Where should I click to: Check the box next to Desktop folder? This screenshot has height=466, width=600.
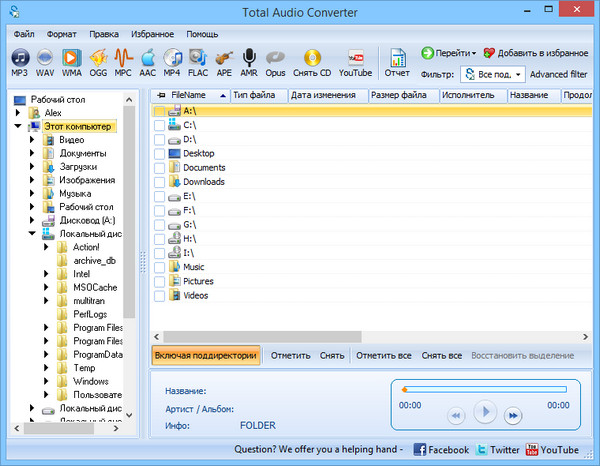(x=160, y=153)
